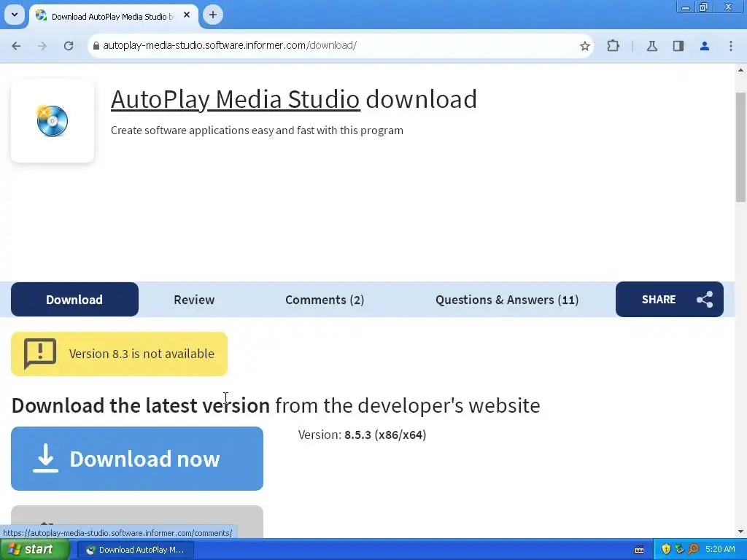View site information lock icon
The width and height of the screenshot is (747, 560).
click(x=96, y=46)
